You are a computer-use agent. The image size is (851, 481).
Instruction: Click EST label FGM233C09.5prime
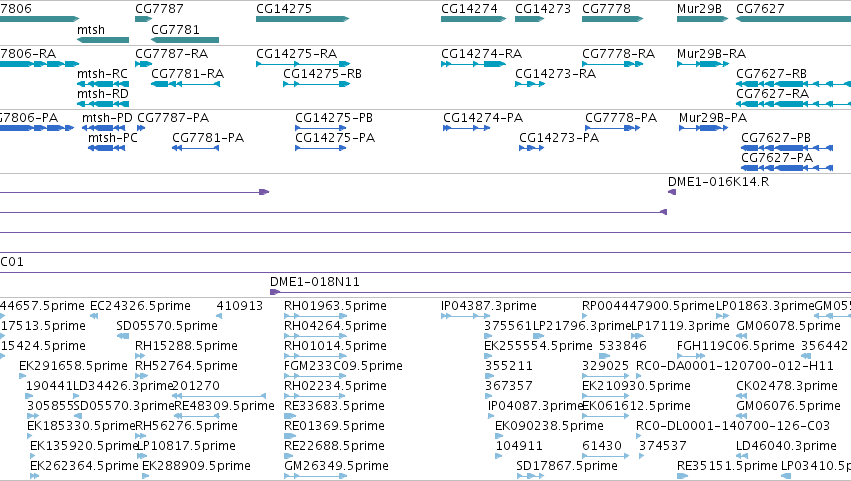343,366
